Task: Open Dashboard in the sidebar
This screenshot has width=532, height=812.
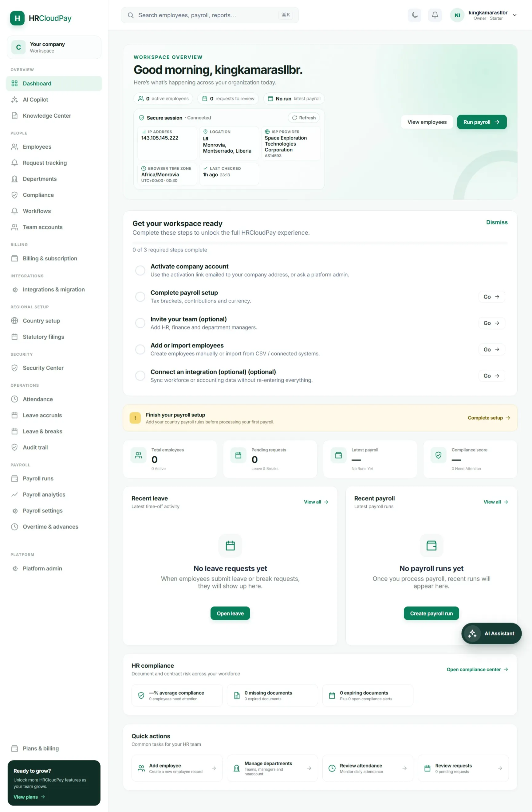Action: (x=54, y=84)
